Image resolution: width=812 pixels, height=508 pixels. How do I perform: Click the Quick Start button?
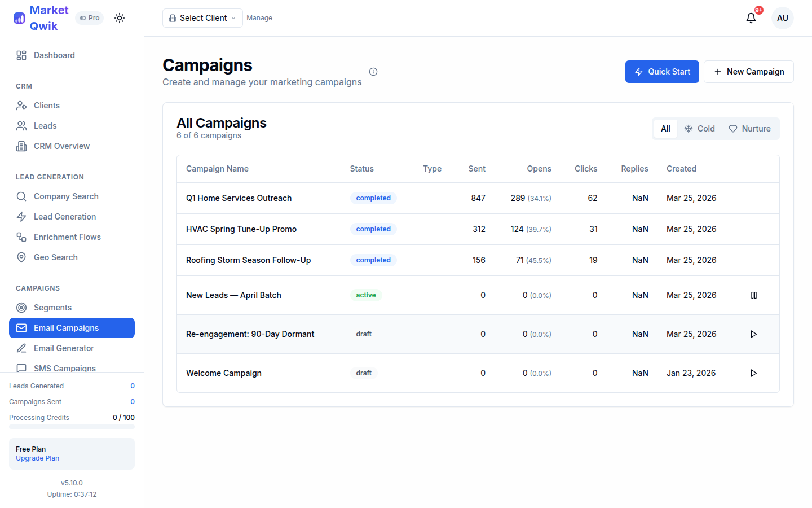662,72
